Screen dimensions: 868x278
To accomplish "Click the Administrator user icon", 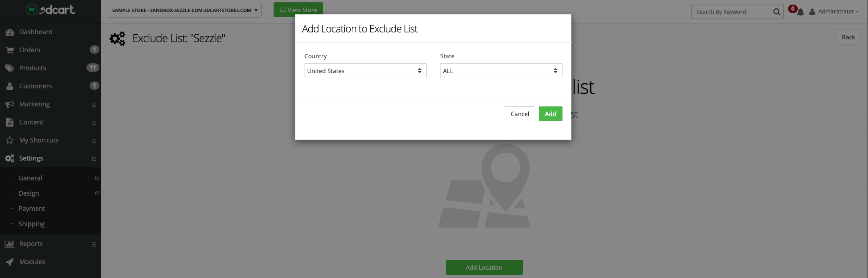I will tap(812, 12).
